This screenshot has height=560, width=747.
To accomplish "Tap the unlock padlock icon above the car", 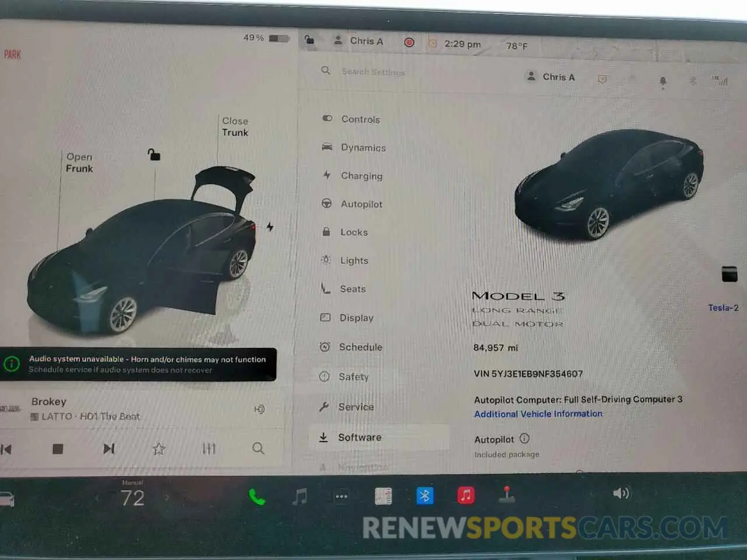I will coord(153,155).
